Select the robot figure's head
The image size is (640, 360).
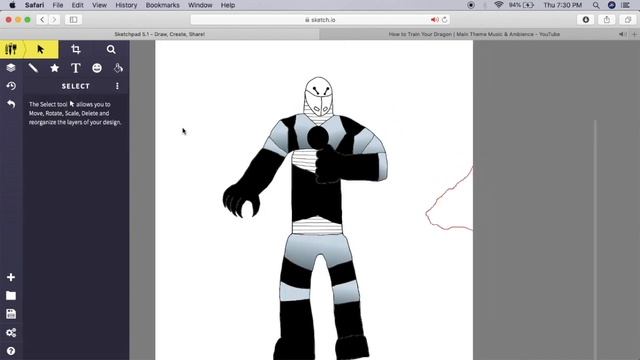(319, 97)
